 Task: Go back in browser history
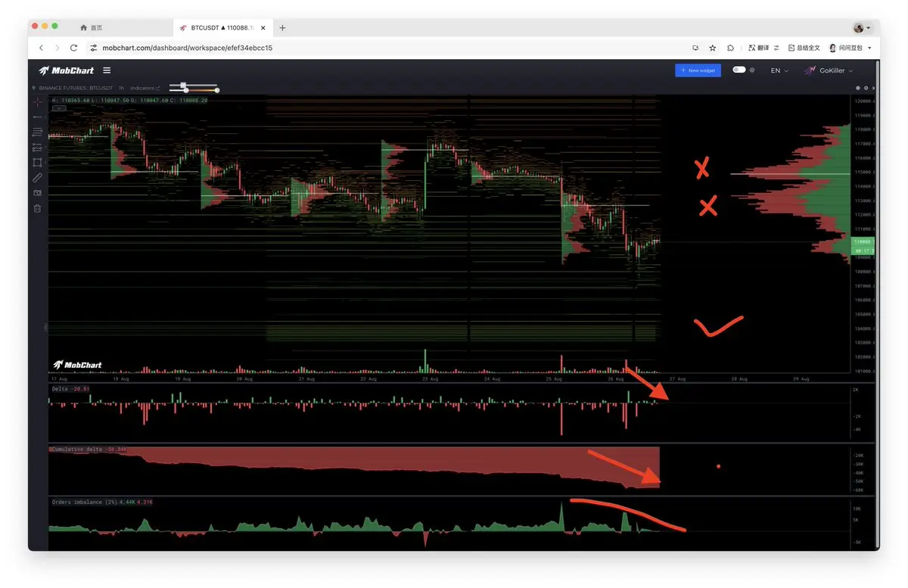click(x=41, y=48)
